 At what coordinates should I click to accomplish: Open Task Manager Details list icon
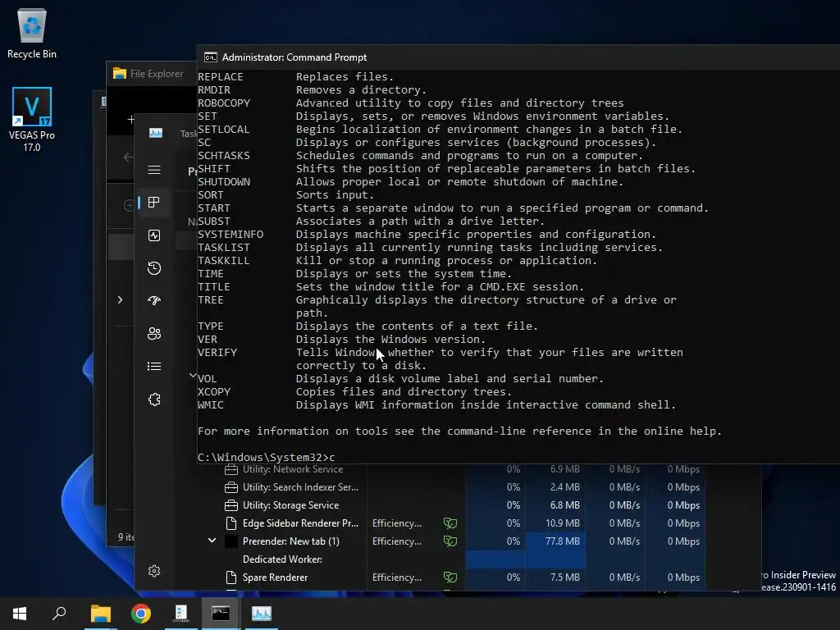154,367
